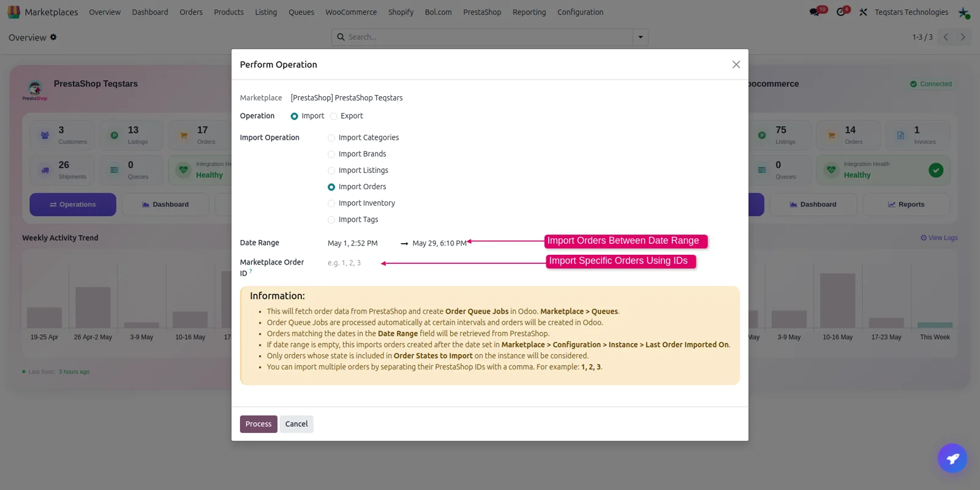The width and height of the screenshot is (980, 490).
Task: Click the date range end May 29 field
Action: coord(439,243)
